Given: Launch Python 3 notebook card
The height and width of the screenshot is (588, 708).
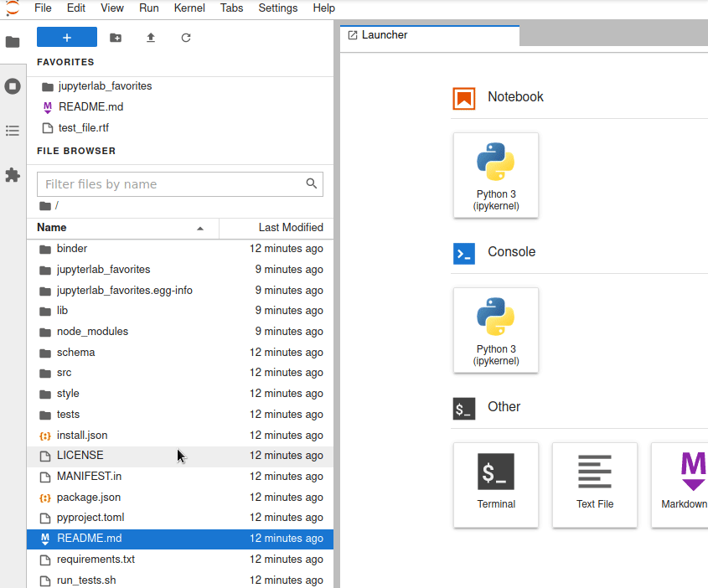Looking at the screenshot, I should click(496, 175).
